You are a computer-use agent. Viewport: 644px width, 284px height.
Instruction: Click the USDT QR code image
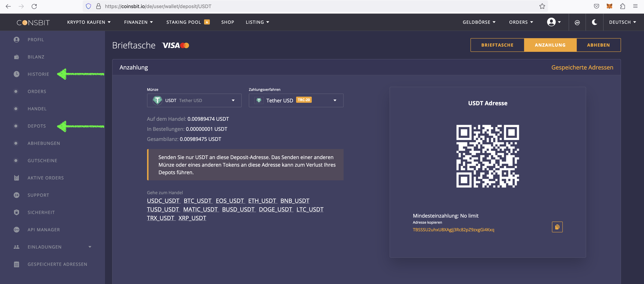click(x=488, y=156)
